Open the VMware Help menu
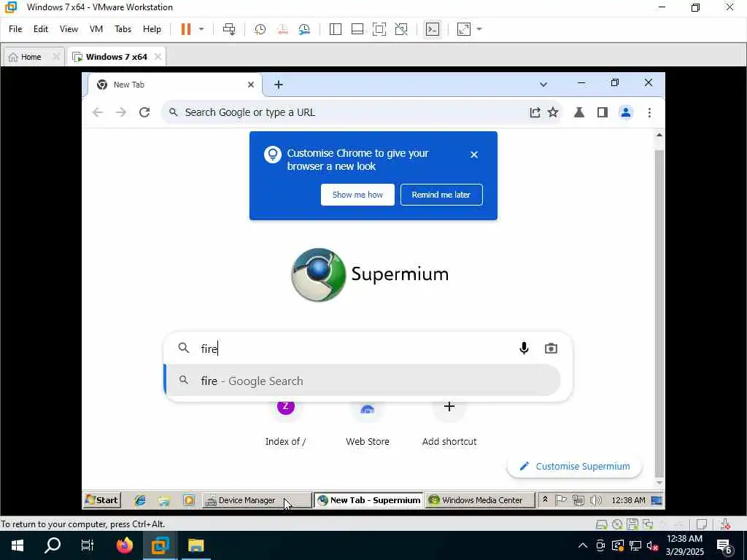This screenshot has width=747, height=560. click(x=152, y=29)
